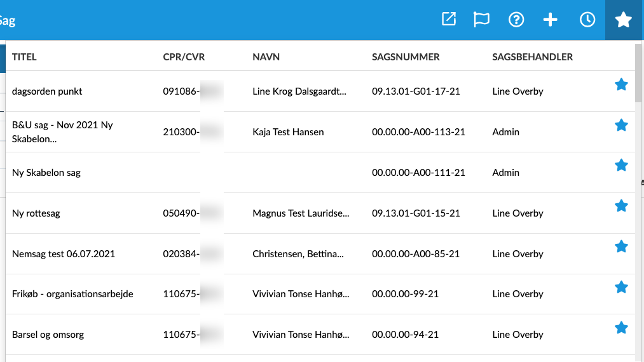
Task: Click the plus icon to create new
Action: tap(550, 20)
